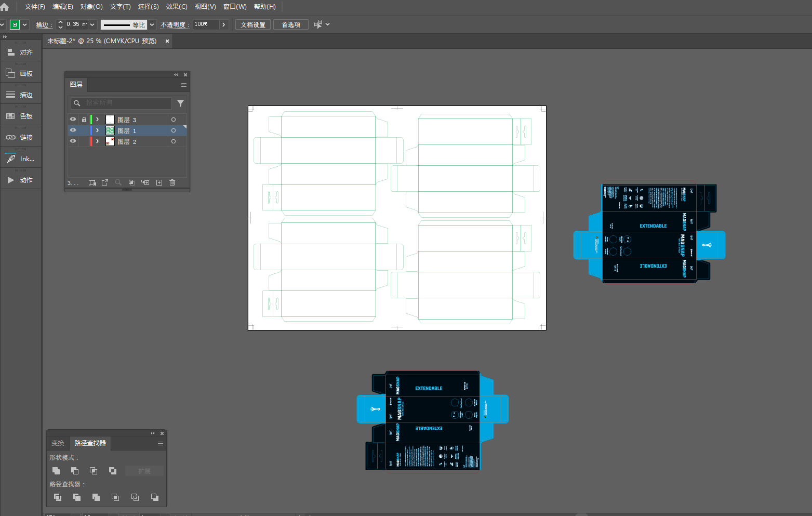
Task: Click make/release clipping mask icon
Action: (131, 183)
